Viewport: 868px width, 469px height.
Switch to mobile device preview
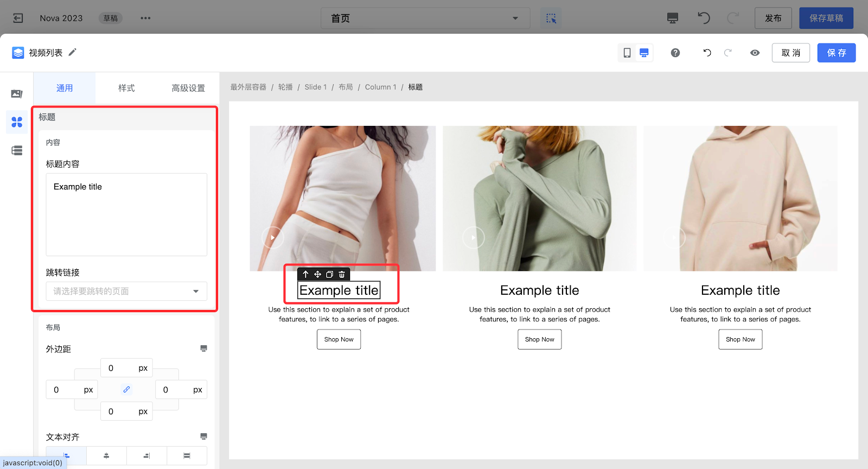click(627, 53)
